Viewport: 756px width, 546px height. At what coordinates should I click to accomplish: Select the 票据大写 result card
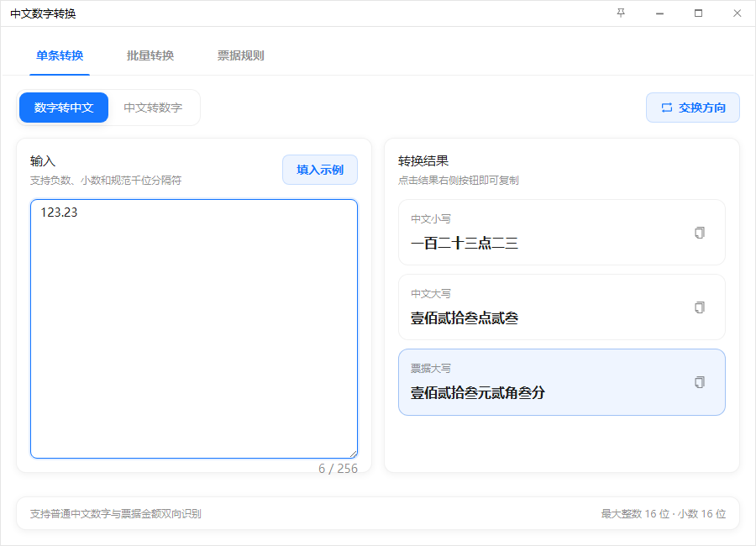click(562, 382)
